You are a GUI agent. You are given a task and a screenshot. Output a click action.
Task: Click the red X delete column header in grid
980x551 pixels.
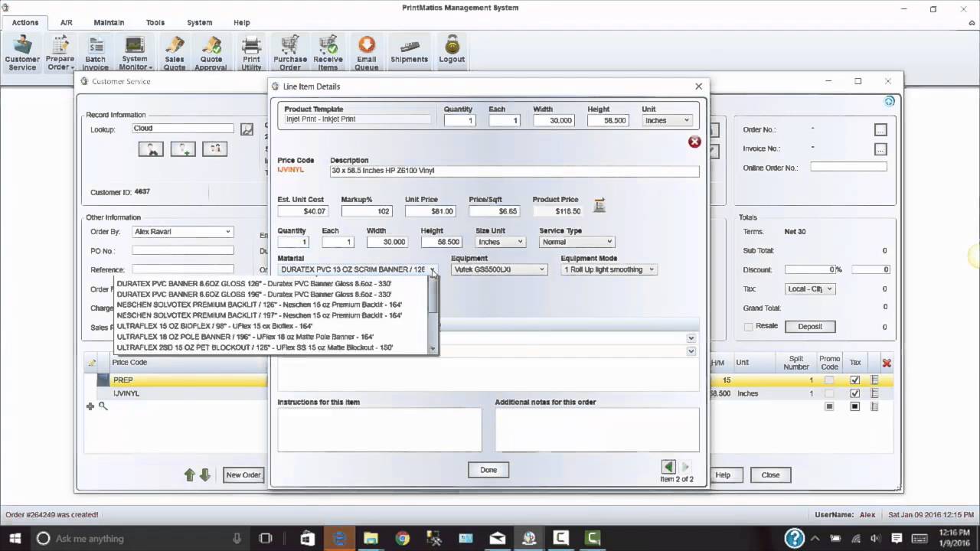887,363
